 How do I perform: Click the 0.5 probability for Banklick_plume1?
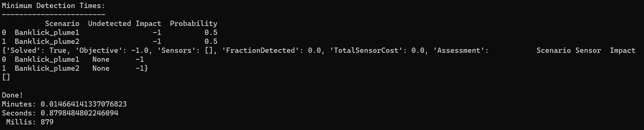point(211,33)
